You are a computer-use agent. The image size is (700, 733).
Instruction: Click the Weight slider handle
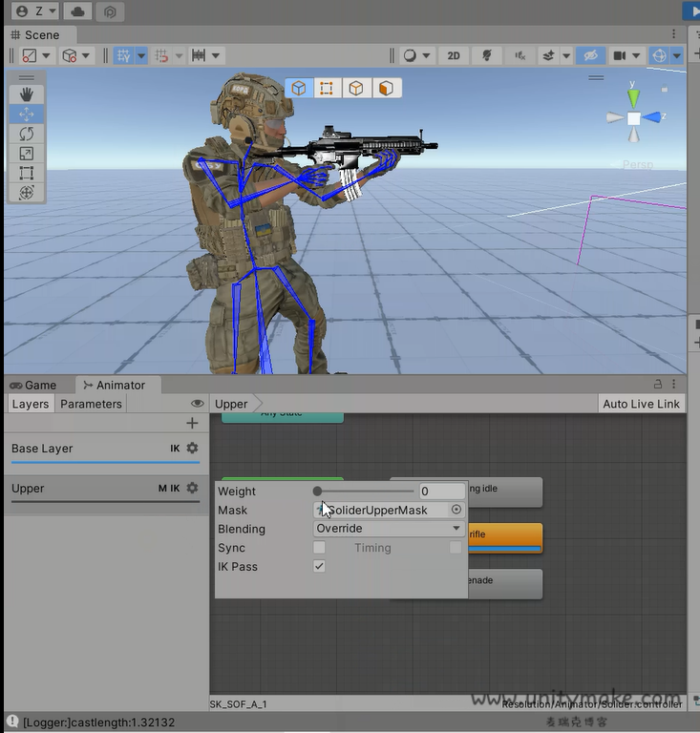click(x=317, y=492)
